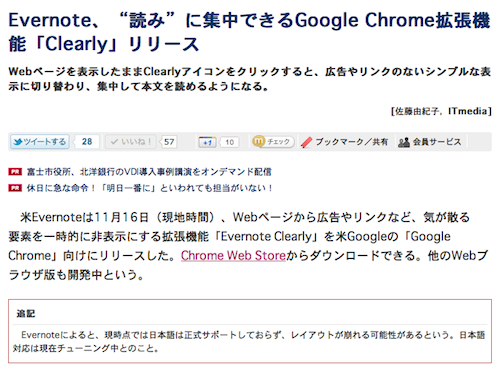This screenshot has width=500, height=381.
Task: Click the first red PR badge icon
Action: tap(15, 172)
